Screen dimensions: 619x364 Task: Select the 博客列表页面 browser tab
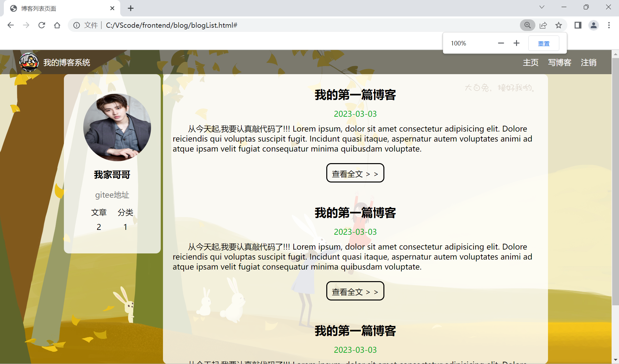[x=62, y=8]
